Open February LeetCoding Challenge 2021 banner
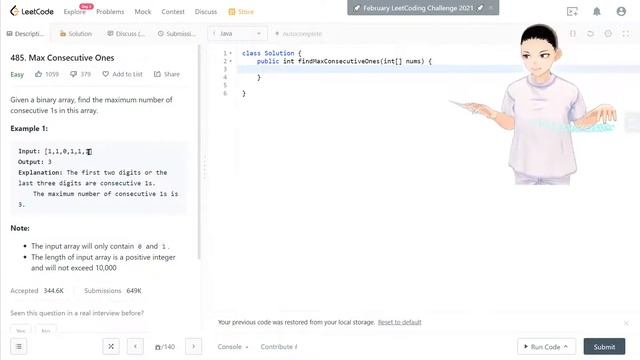Image resolution: width=640 pixels, height=360 pixels. pos(423,8)
